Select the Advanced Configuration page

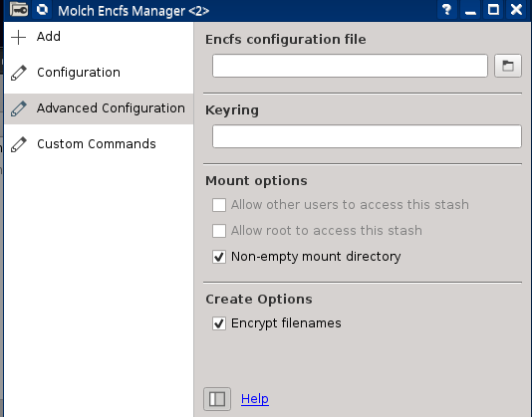coord(99,108)
